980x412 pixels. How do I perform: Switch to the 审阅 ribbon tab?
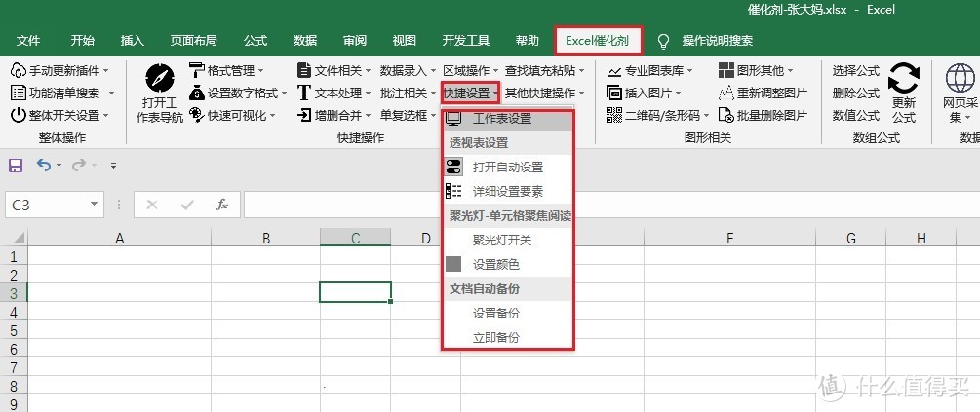point(354,41)
